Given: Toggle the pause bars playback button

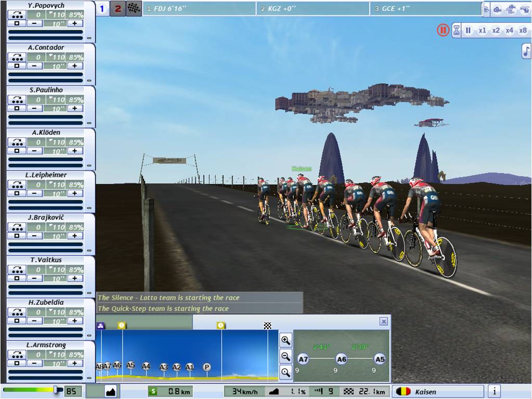Looking at the screenshot, I should (468, 30).
